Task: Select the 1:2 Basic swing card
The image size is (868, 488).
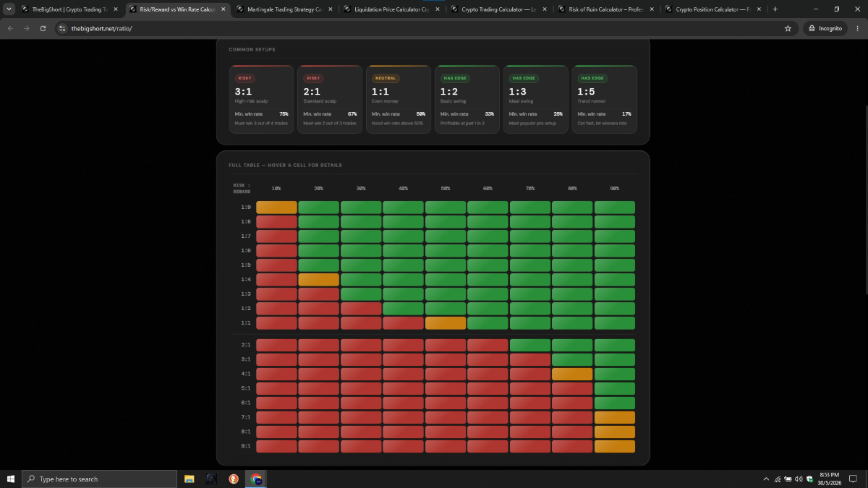Action: [467, 99]
